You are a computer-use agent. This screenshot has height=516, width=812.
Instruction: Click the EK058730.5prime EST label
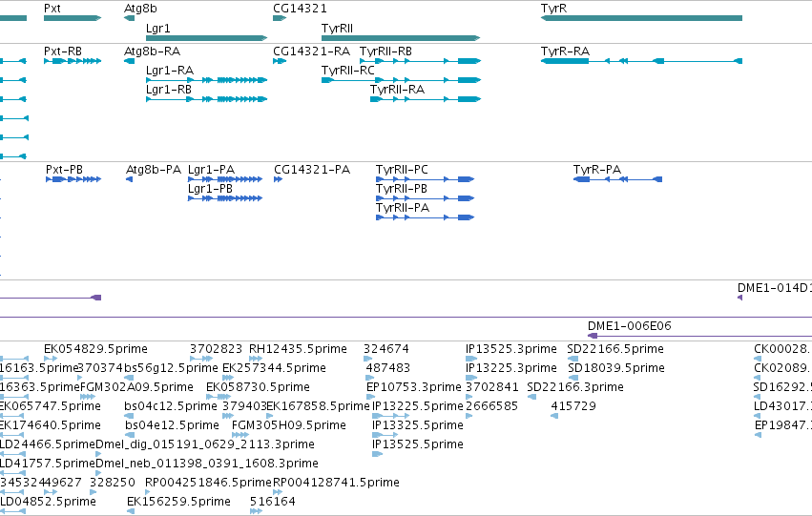pos(258,387)
